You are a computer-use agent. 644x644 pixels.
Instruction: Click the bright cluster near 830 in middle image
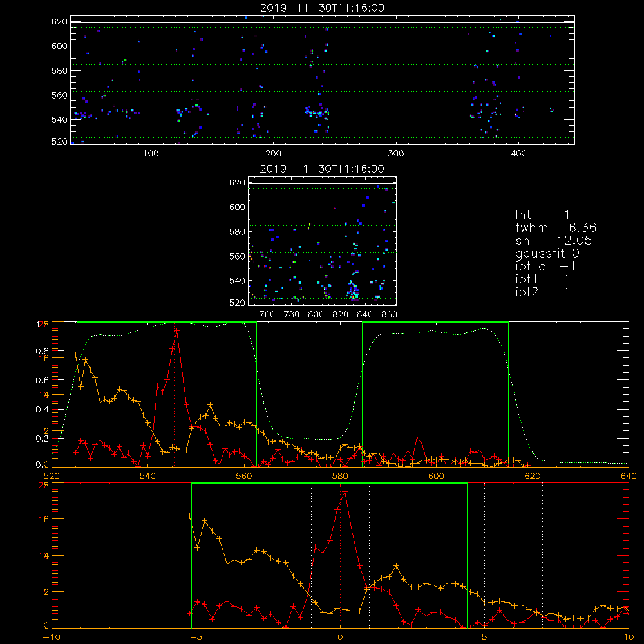[x=352, y=291]
